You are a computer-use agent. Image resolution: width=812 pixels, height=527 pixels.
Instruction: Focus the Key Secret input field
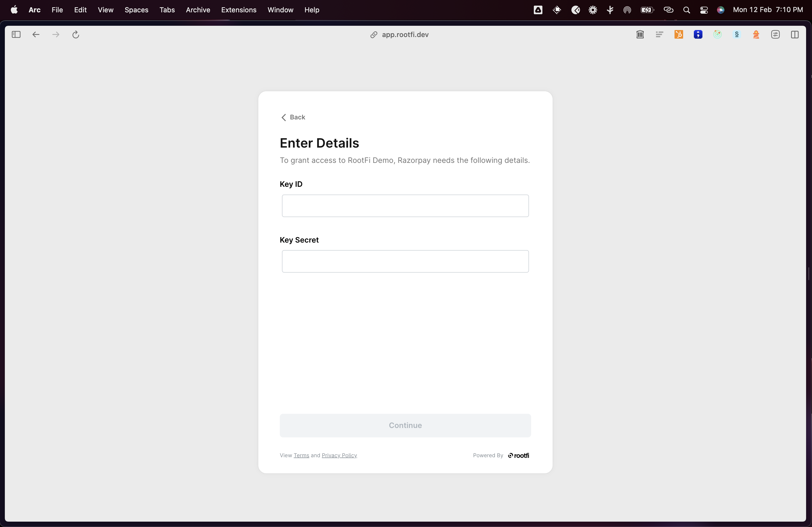(405, 261)
